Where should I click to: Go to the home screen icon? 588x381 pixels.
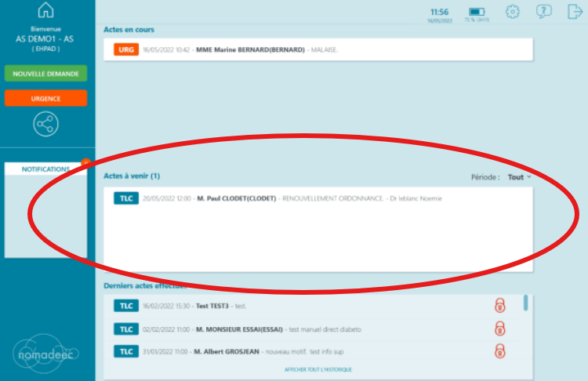(x=45, y=10)
